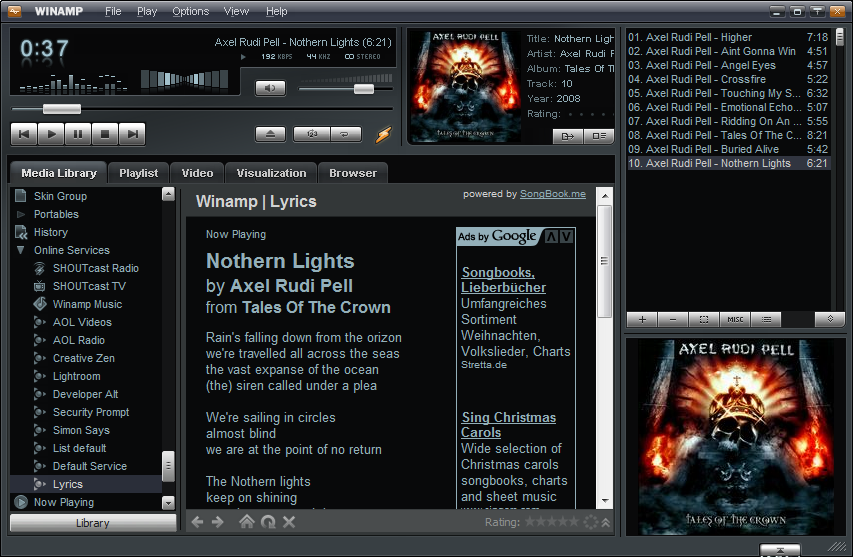The width and height of the screenshot is (853, 557).
Task: Click the orange lightning bolt icon
Action: pos(383,134)
